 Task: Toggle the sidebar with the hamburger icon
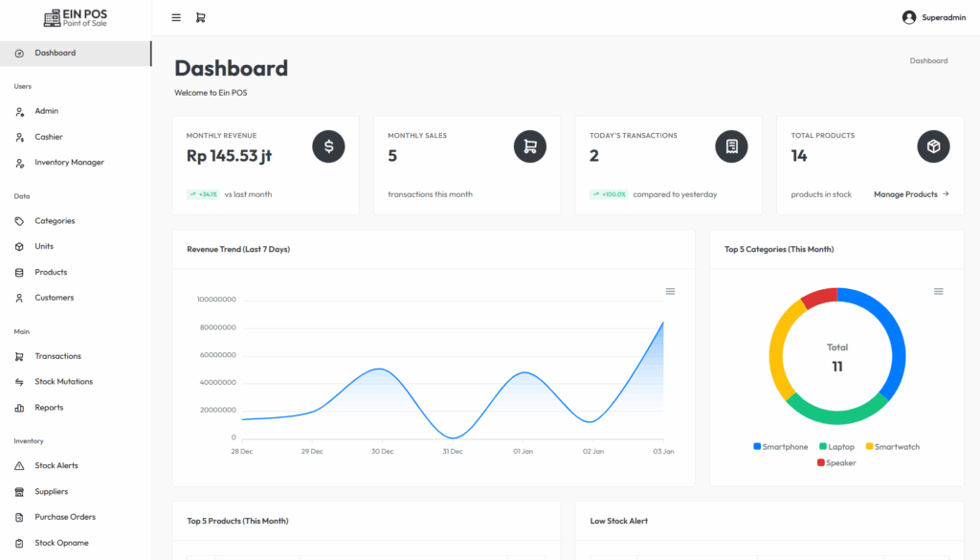pyautogui.click(x=176, y=17)
